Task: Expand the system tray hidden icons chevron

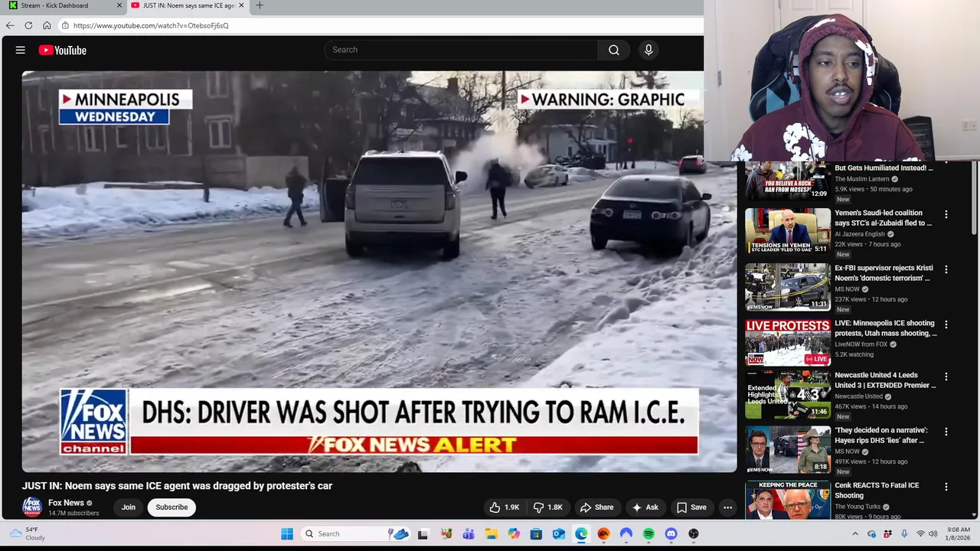Action: [855, 534]
